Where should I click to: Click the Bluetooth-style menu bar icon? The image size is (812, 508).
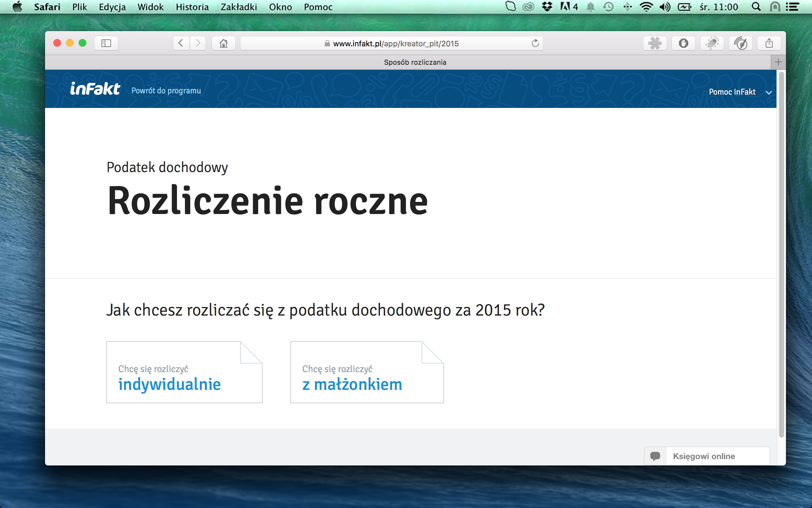[x=627, y=7]
